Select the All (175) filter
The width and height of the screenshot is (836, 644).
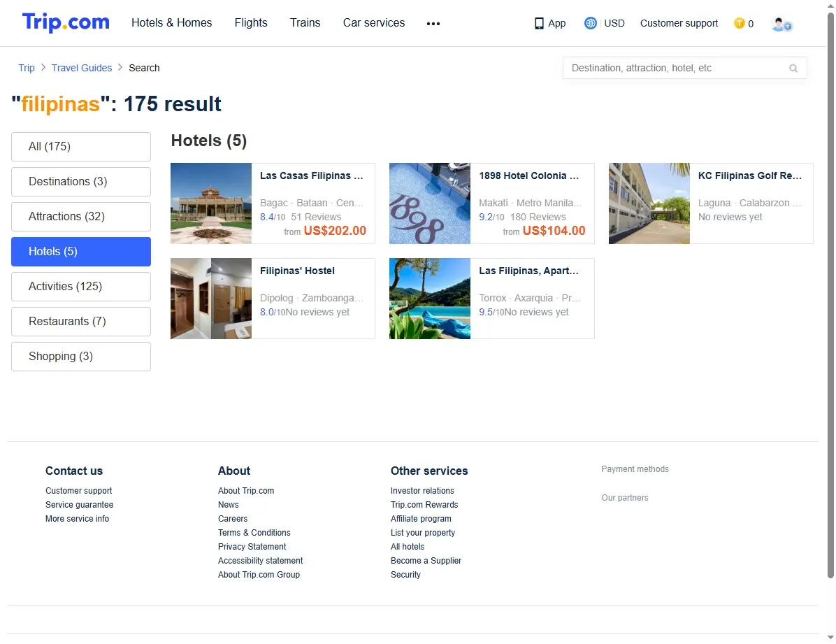point(81,147)
